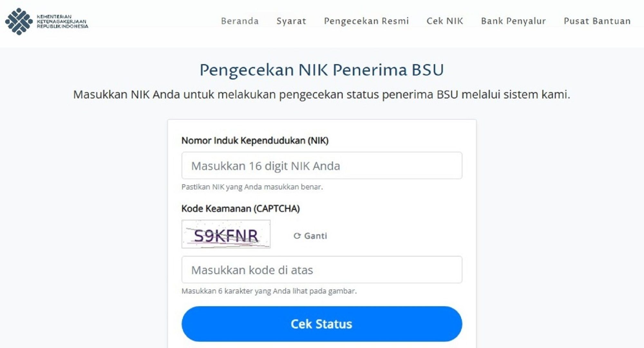The width and height of the screenshot is (644, 348).
Task: Select the Cek NIK nav item
Action: (445, 21)
